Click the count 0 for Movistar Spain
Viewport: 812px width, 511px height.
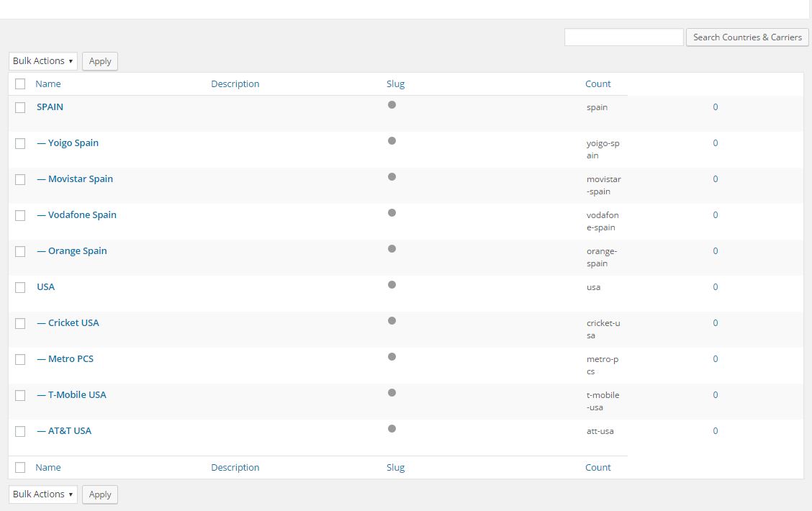coord(715,179)
